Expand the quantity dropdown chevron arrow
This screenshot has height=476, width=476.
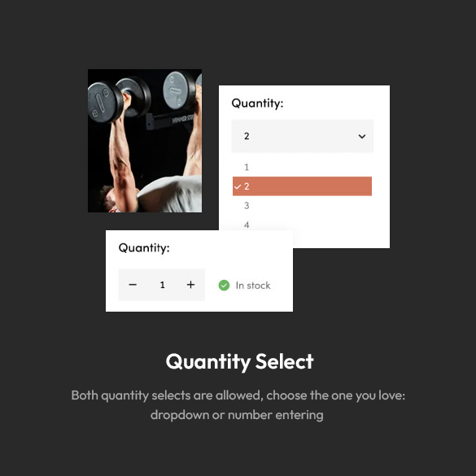point(362,137)
